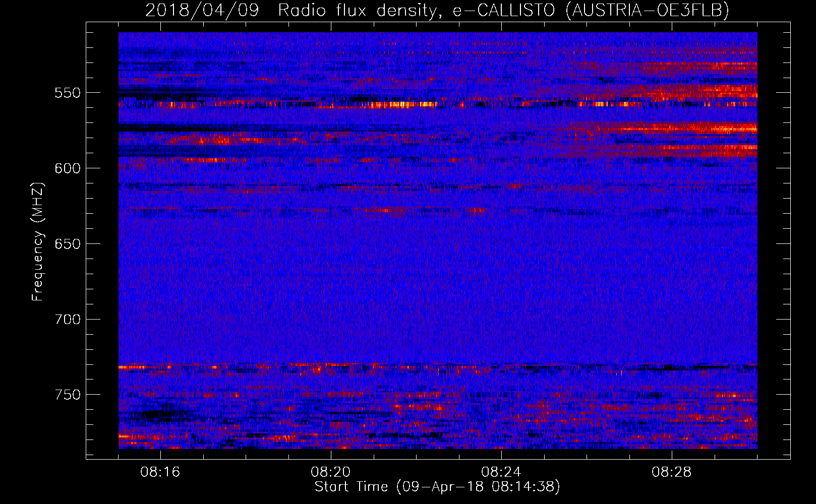
Task: Click the 08:16 time axis label
Action: click(x=160, y=472)
